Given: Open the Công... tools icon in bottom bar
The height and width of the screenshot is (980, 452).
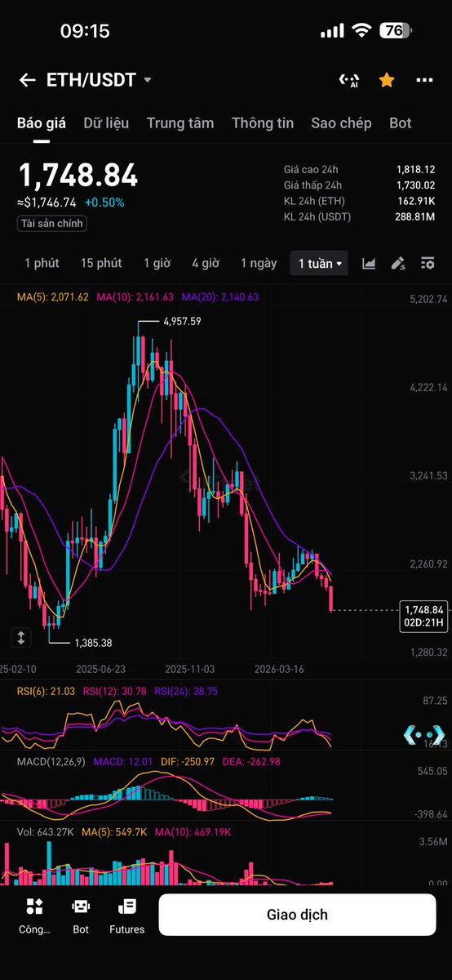Looking at the screenshot, I should [x=34, y=914].
